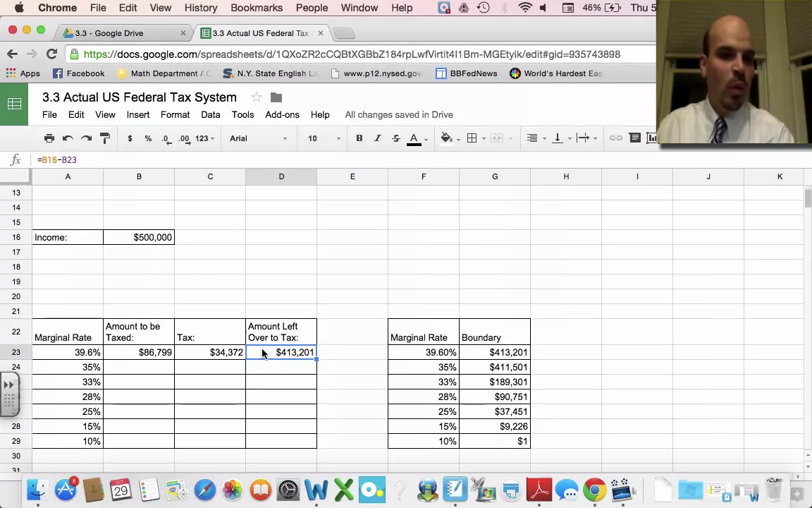Select cell showing $34,372 tax
812x508 pixels.
click(x=210, y=353)
